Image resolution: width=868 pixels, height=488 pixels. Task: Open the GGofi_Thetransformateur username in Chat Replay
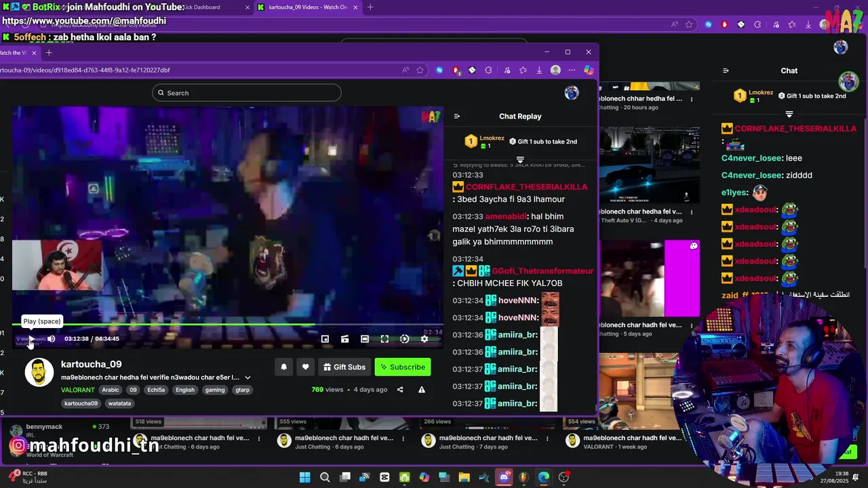[x=542, y=270]
